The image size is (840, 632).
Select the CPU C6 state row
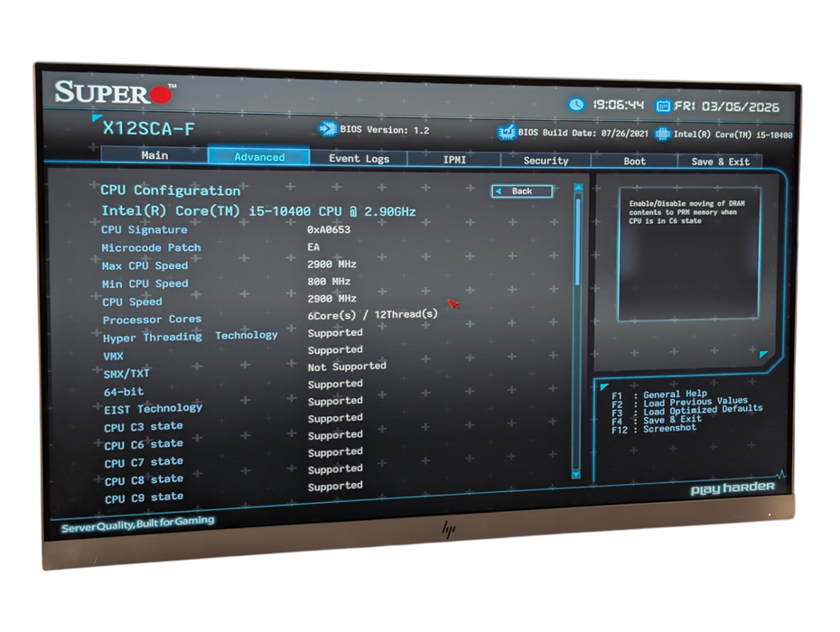(x=233, y=439)
